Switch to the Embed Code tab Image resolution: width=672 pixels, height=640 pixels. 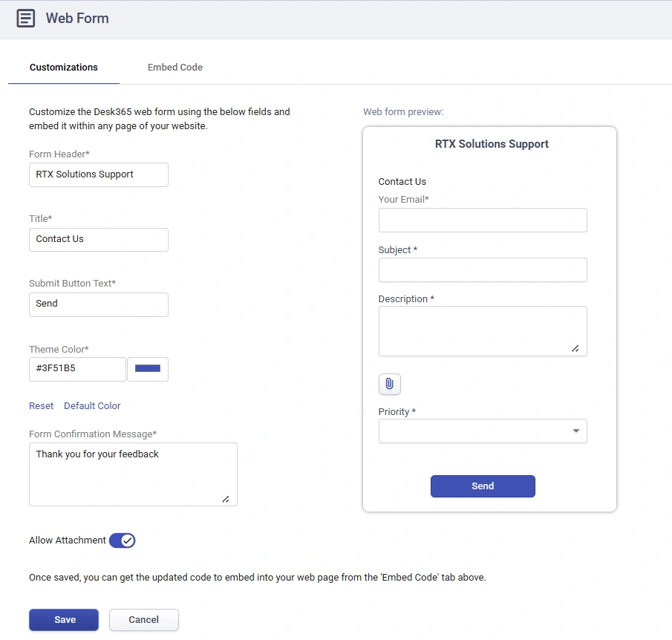[174, 68]
